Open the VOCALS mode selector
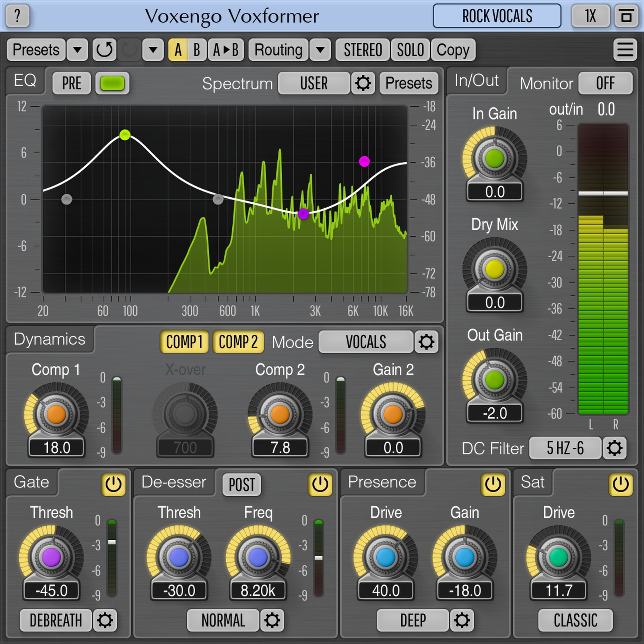Viewport: 644px width, 644px height. (x=365, y=342)
